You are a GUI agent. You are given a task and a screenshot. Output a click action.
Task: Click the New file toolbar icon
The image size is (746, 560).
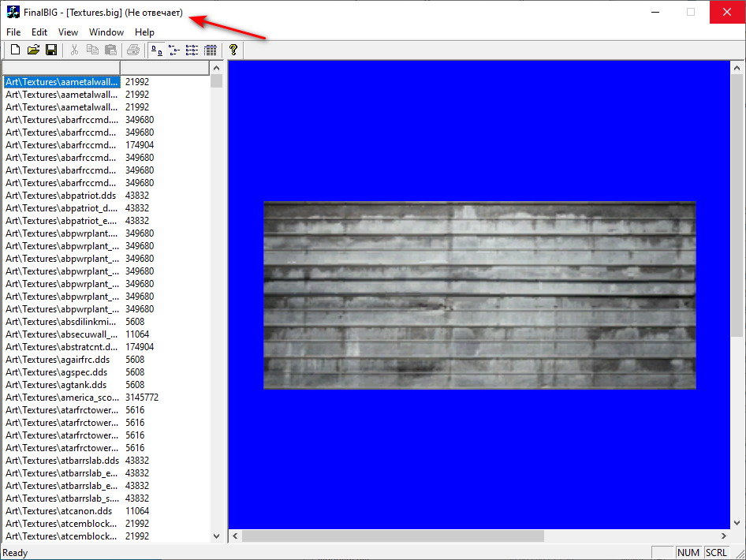15,50
